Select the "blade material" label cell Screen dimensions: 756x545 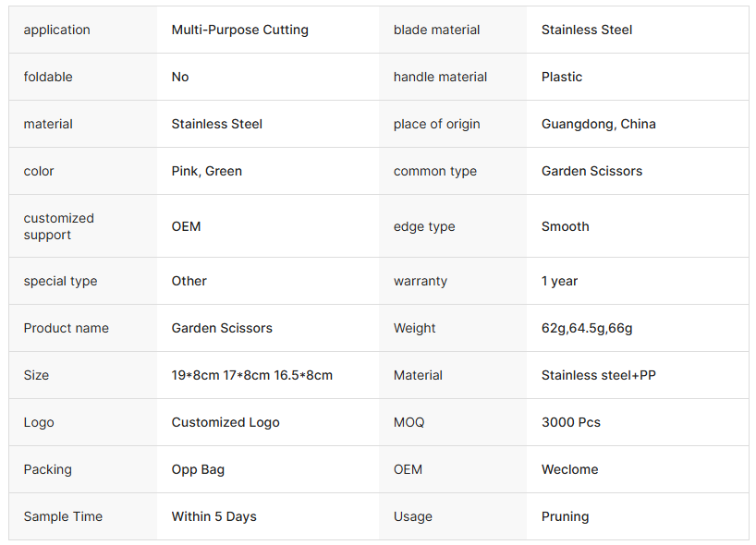pos(436,30)
